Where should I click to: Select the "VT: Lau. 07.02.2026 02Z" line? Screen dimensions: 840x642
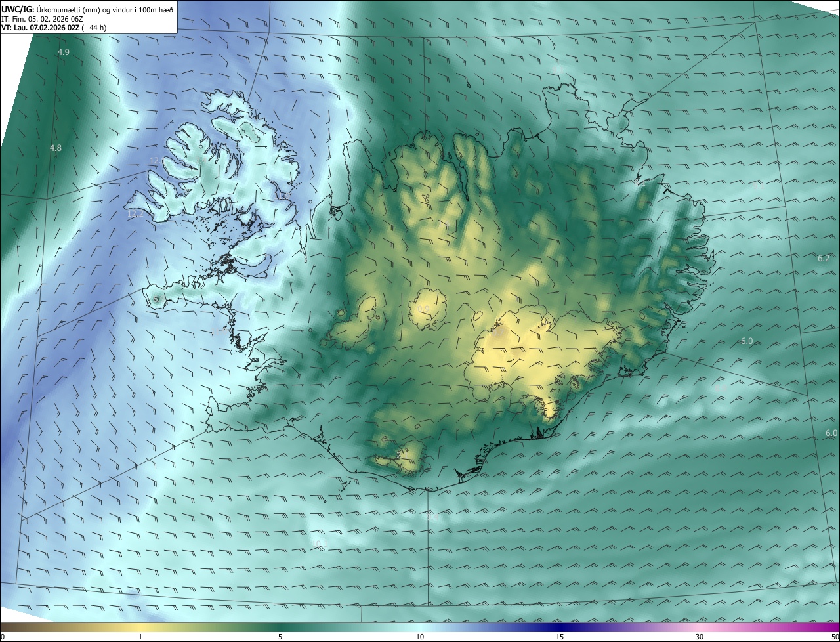click(41, 28)
